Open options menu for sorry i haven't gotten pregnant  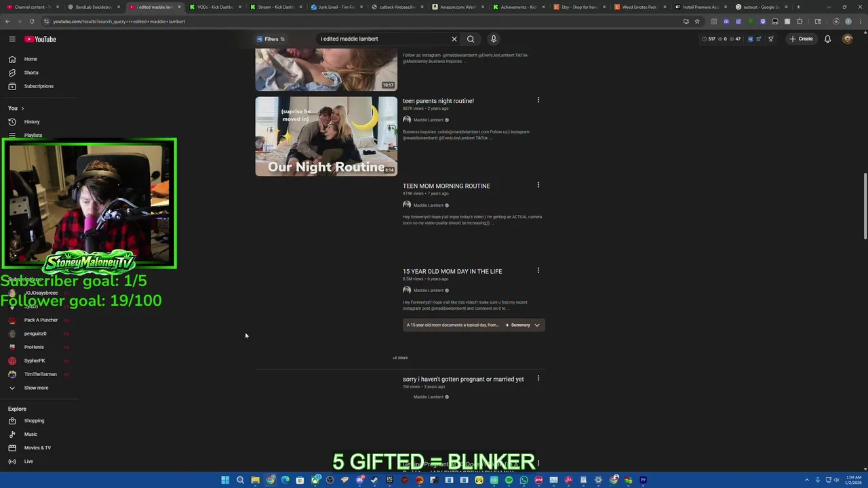coord(538,378)
